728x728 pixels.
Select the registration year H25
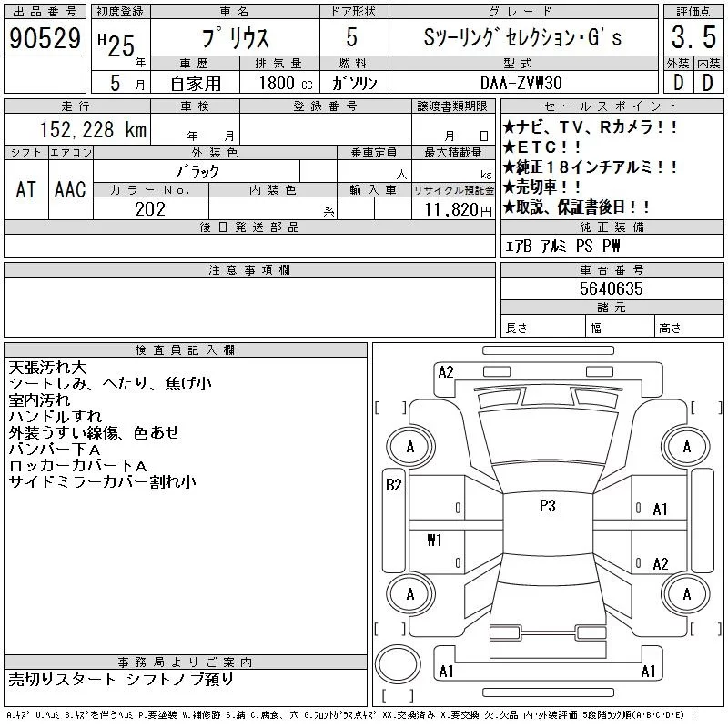(x=116, y=45)
